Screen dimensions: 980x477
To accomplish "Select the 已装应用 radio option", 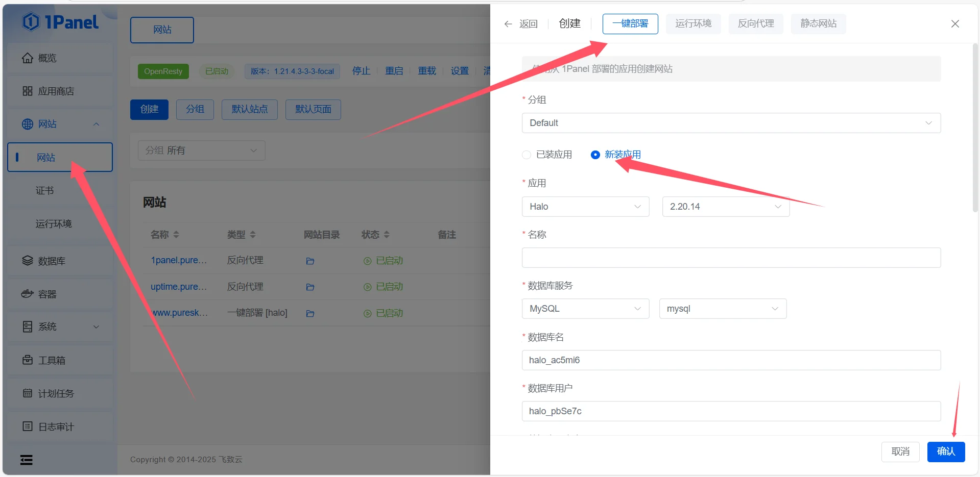I will pos(527,155).
